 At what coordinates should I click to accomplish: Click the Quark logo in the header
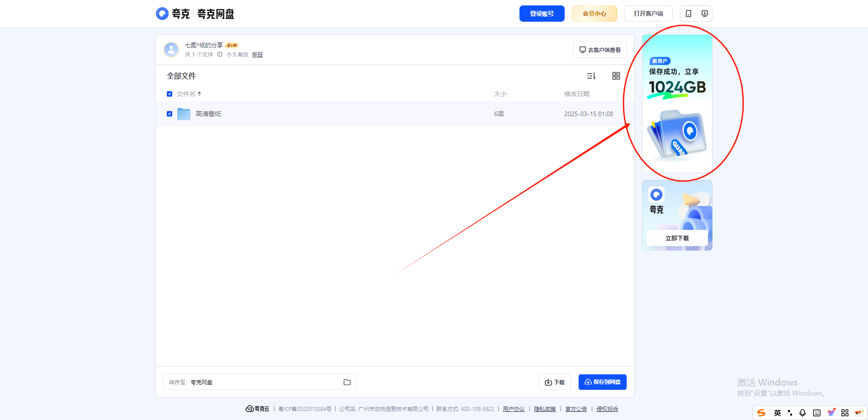click(x=162, y=14)
